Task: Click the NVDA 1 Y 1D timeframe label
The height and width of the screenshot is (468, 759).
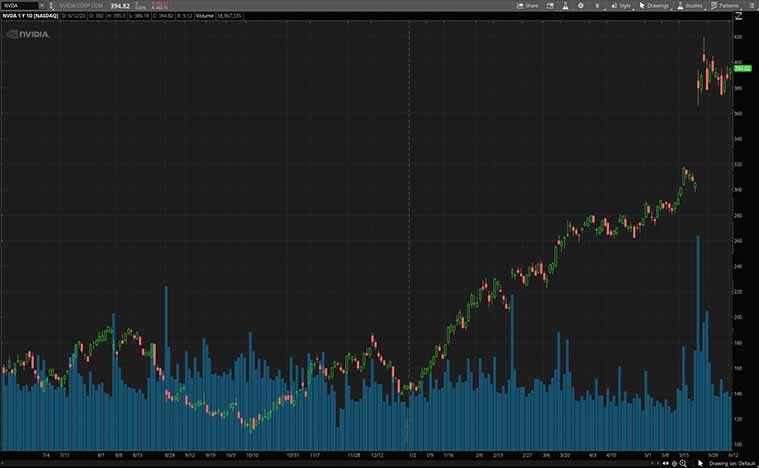Action: click(x=34, y=17)
